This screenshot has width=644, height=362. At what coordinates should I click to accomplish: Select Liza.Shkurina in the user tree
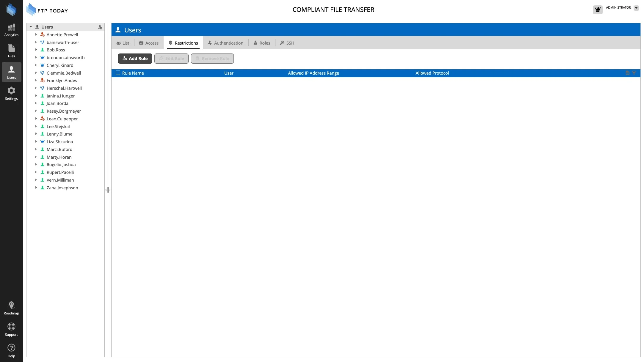[x=59, y=142]
